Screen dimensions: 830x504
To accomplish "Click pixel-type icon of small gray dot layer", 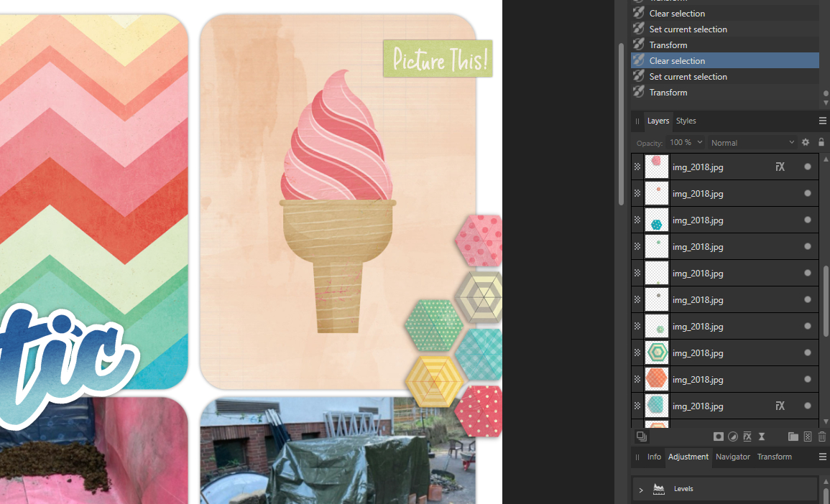I will coord(637,300).
